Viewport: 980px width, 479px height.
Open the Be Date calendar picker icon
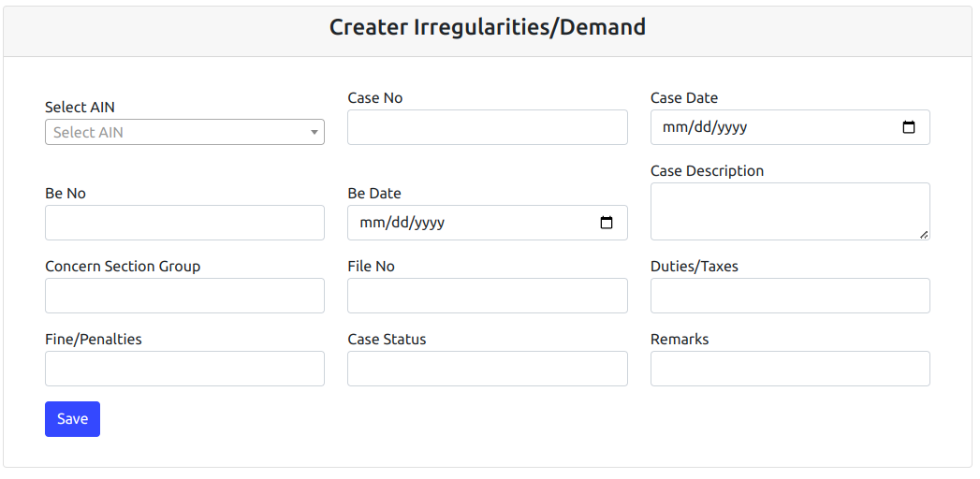coord(607,223)
